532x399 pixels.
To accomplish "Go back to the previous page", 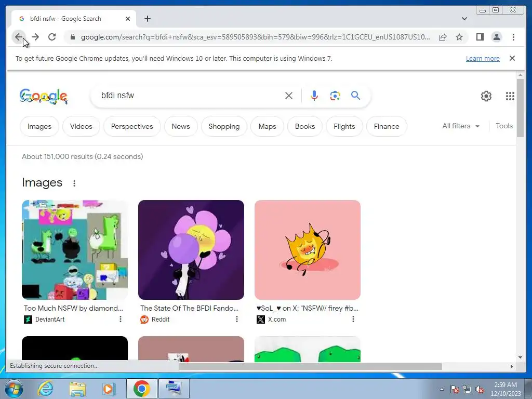I will [18, 37].
